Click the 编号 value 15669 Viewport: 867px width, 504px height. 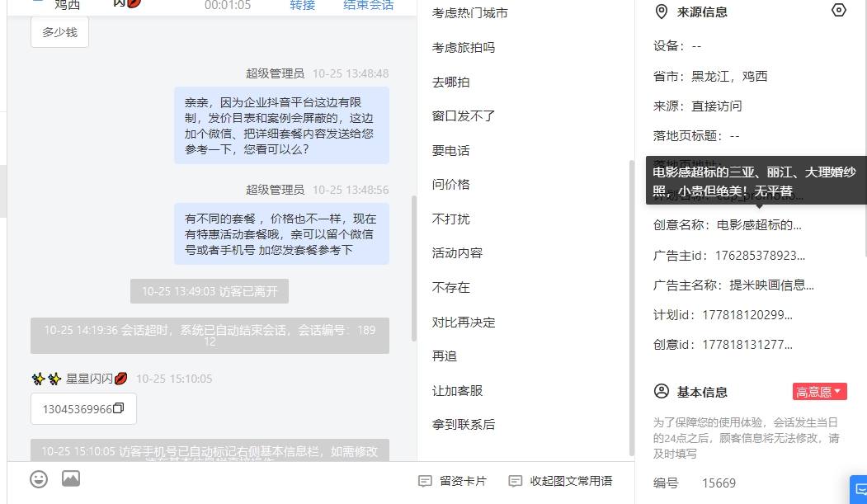719,483
